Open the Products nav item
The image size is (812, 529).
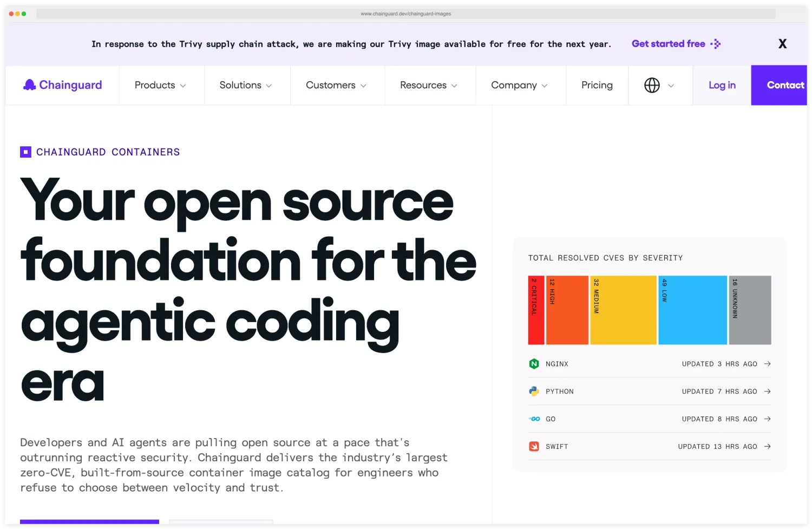(161, 85)
